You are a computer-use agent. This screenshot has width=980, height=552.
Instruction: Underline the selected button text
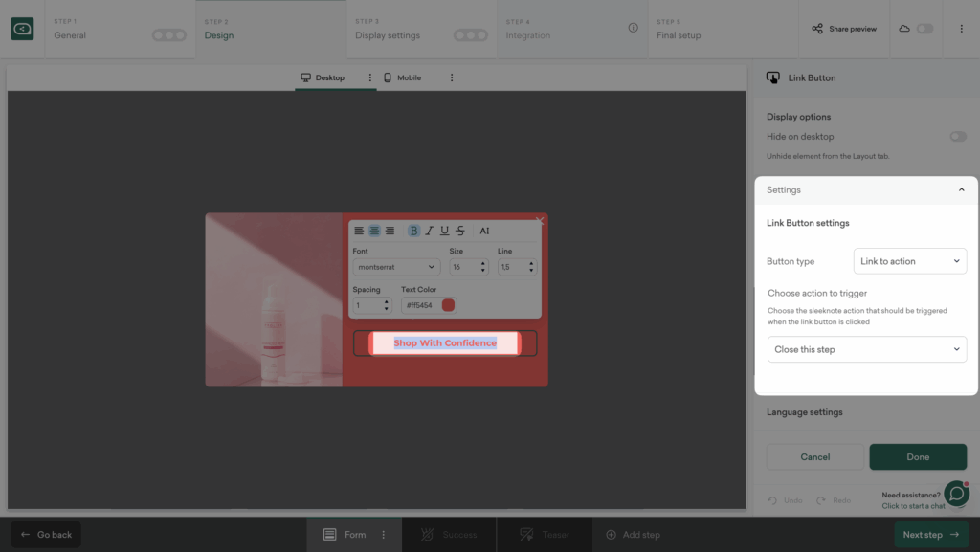click(x=445, y=231)
